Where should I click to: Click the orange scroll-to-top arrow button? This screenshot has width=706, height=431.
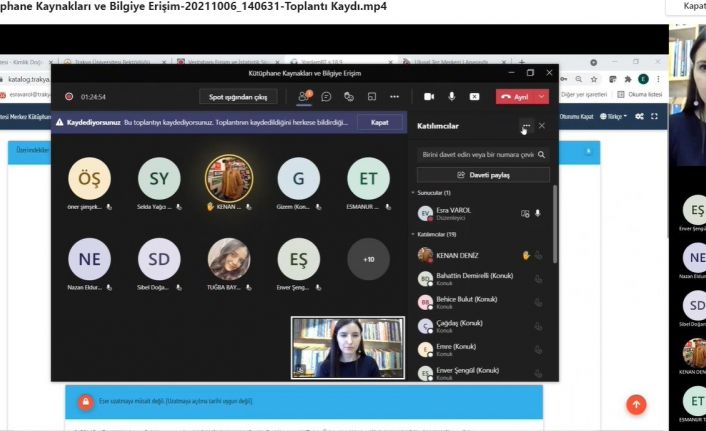click(x=636, y=404)
